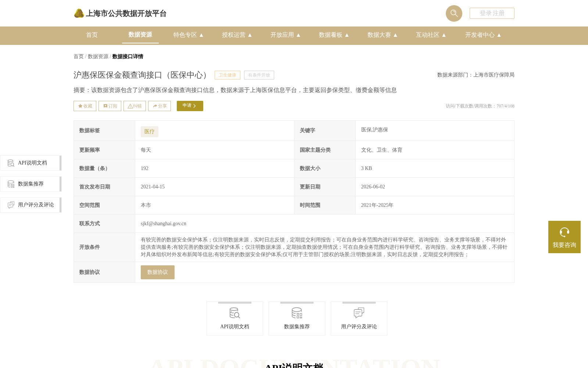588x368 pixels.
Task: Expand 数据看板 menu arrow
Action: 347,35
